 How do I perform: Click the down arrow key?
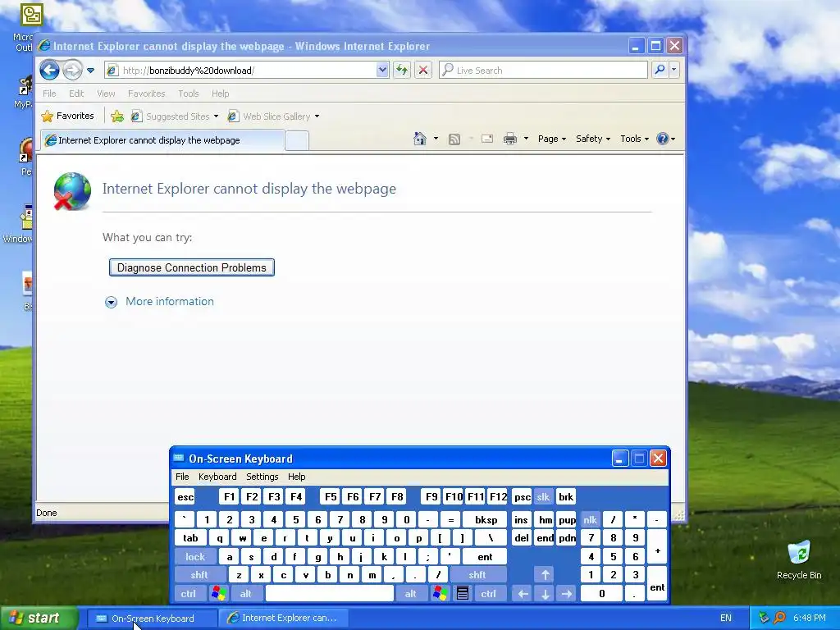545,594
